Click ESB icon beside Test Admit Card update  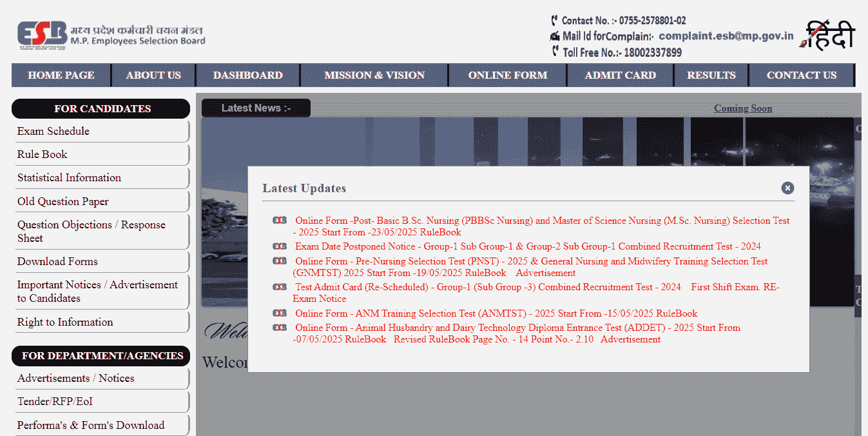280,287
